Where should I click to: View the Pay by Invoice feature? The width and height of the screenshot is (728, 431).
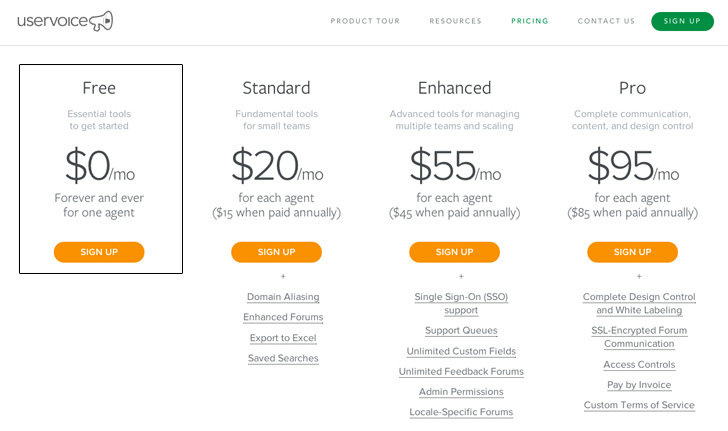639,385
